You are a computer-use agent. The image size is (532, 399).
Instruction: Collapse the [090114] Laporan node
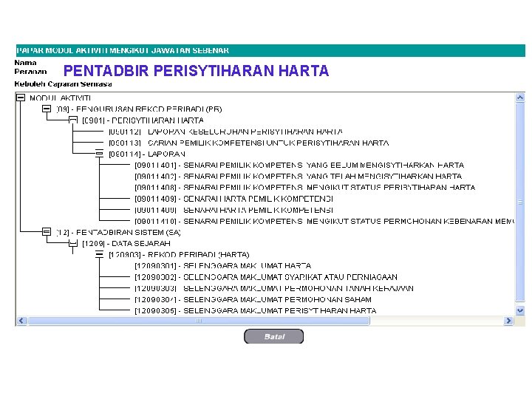(99, 154)
